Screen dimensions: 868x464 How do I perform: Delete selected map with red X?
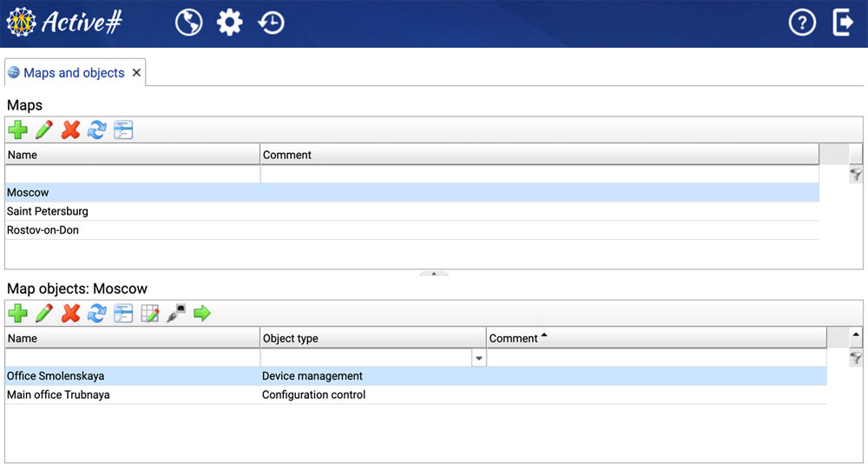tap(71, 130)
